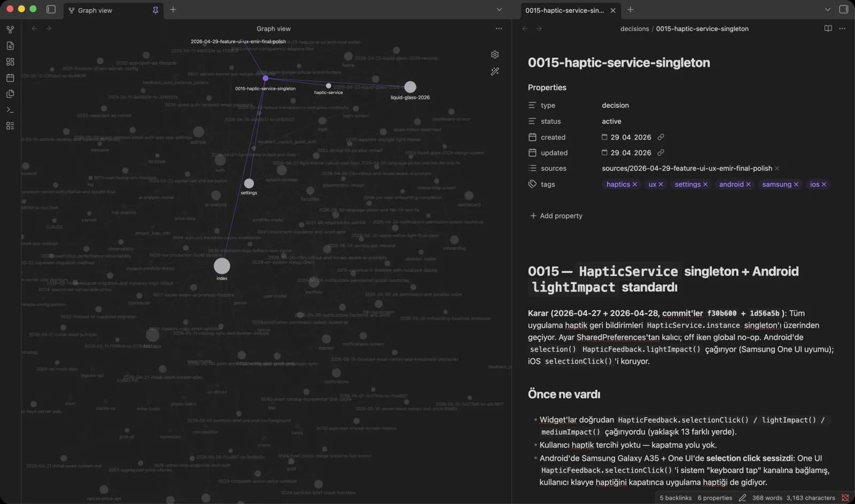Remove the samsung tag

(796, 184)
